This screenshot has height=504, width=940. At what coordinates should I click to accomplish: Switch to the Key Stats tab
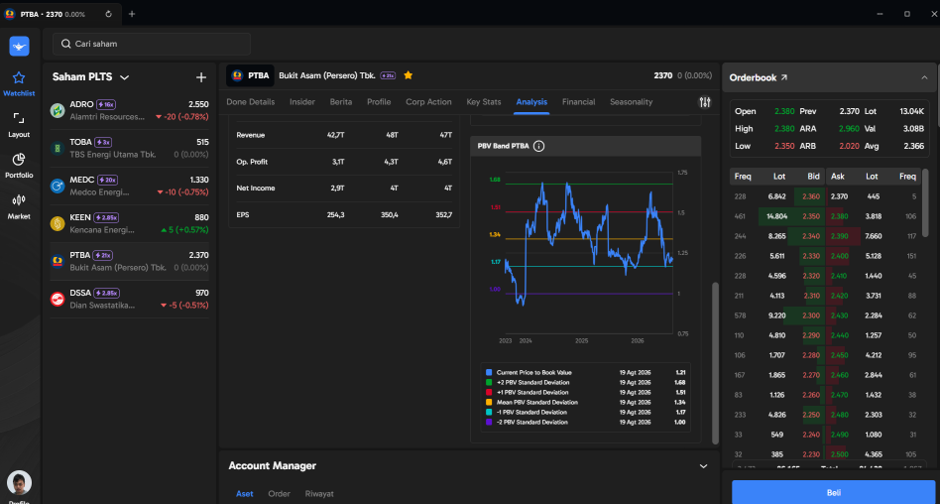[x=484, y=102]
